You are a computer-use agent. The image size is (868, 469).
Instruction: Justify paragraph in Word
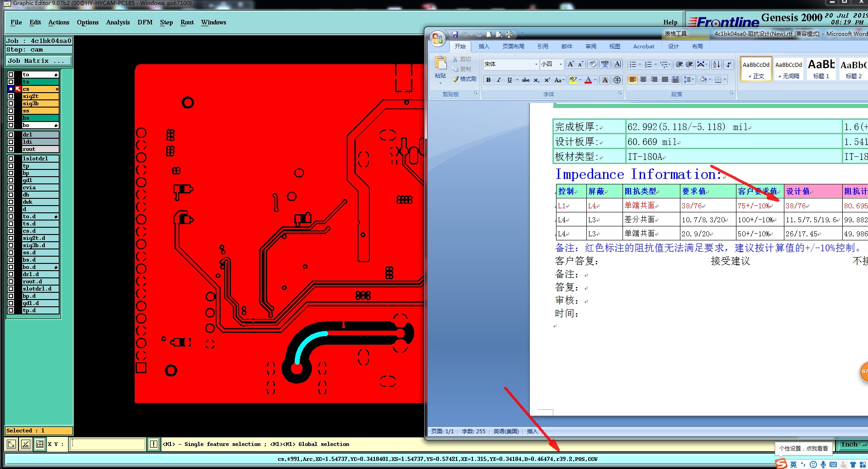click(665, 80)
